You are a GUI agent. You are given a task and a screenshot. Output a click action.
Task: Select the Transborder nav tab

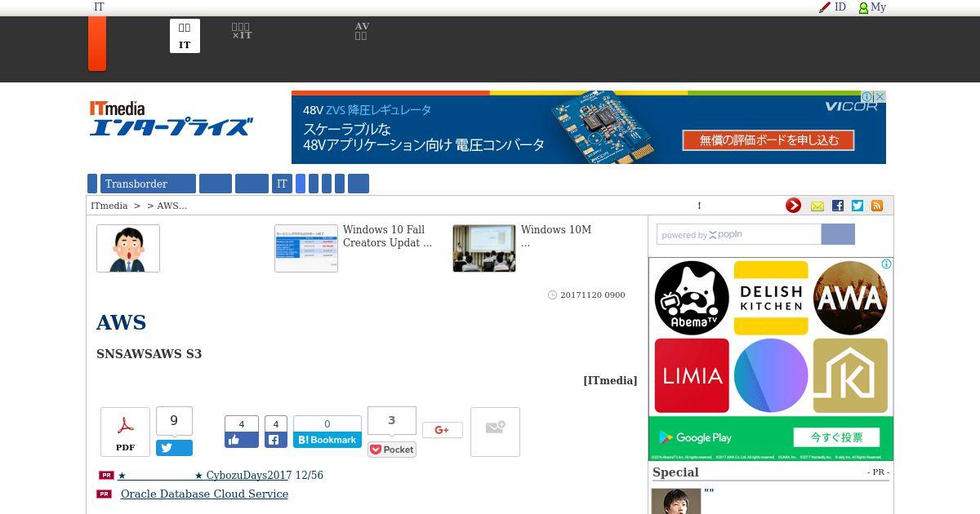tap(148, 184)
